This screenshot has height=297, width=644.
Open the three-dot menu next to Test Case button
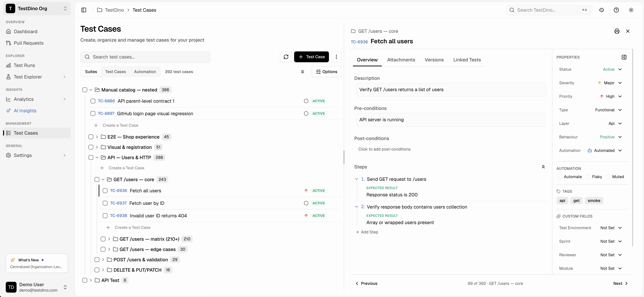(x=337, y=57)
